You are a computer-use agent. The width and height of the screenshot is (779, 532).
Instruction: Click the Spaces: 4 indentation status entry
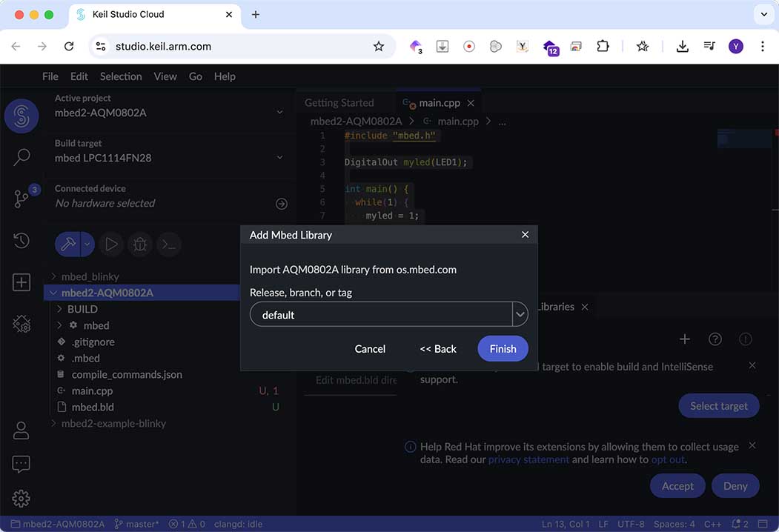[674, 524]
